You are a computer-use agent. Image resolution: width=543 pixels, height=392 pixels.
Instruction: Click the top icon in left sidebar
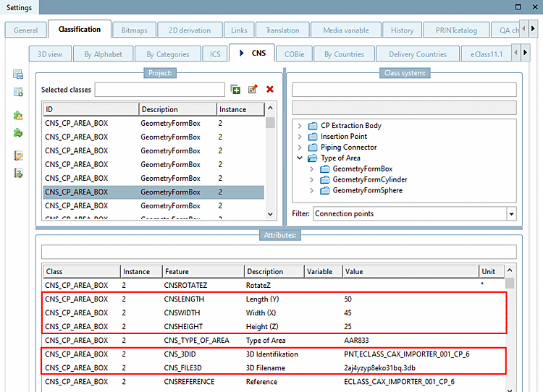pos(18,74)
